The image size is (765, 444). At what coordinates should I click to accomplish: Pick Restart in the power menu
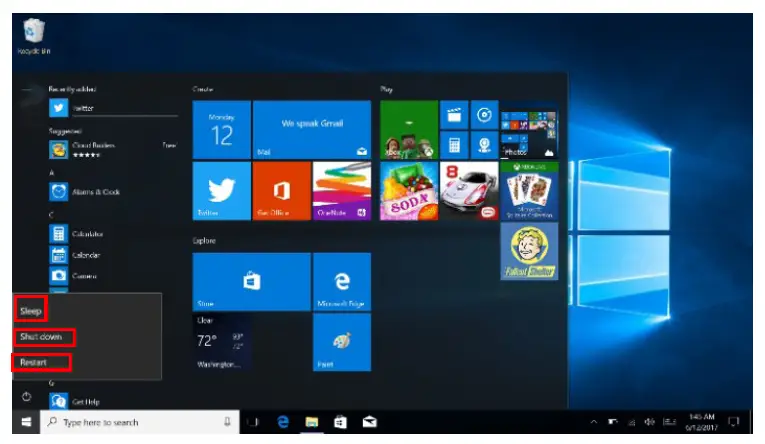[x=33, y=363]
